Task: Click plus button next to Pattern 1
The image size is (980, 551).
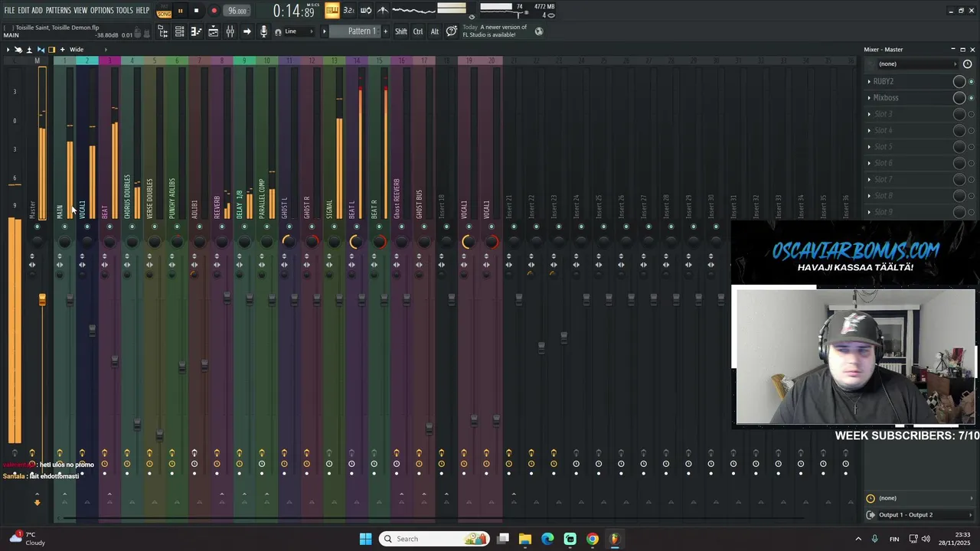Action: click(384, 31)
